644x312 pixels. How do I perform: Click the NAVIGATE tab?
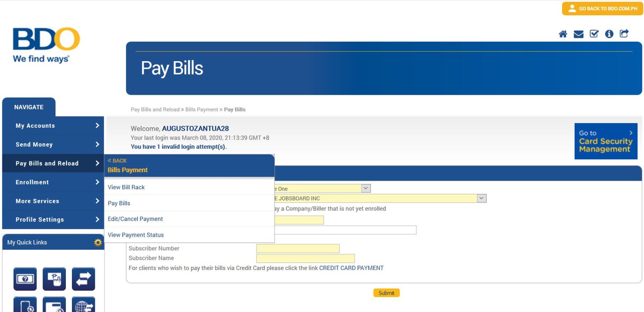tap(29, 107)
